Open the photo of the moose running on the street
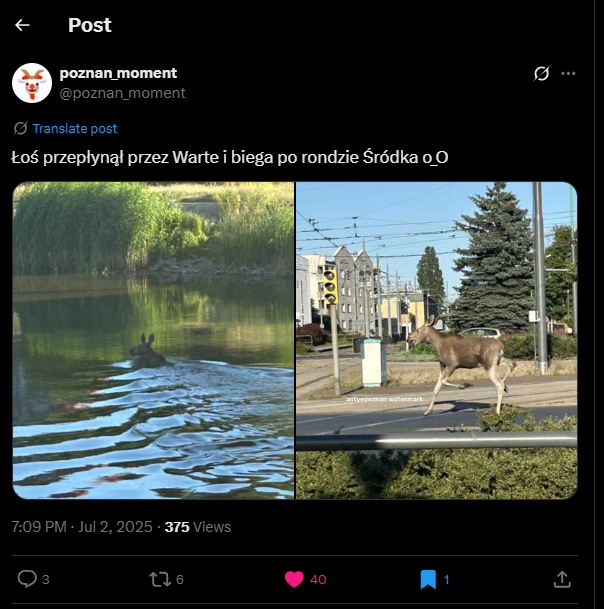This screenshot has height=609, width=604. [436, 340]
